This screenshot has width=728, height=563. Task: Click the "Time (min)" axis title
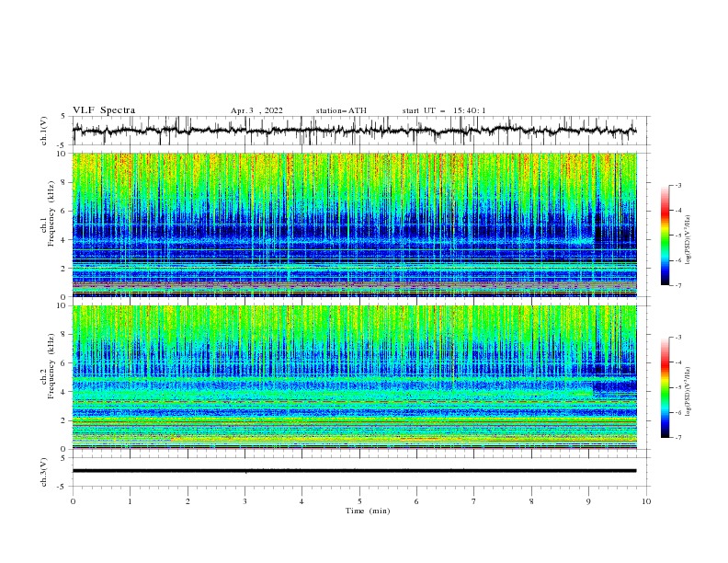368,511
